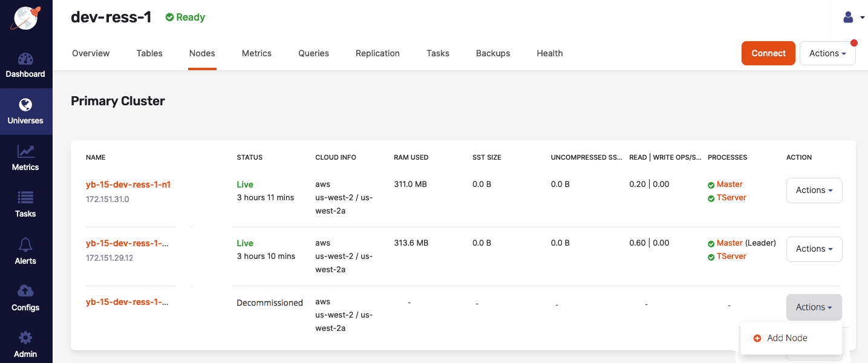
Task: Open the Admin gear icon
Action: 25,344
